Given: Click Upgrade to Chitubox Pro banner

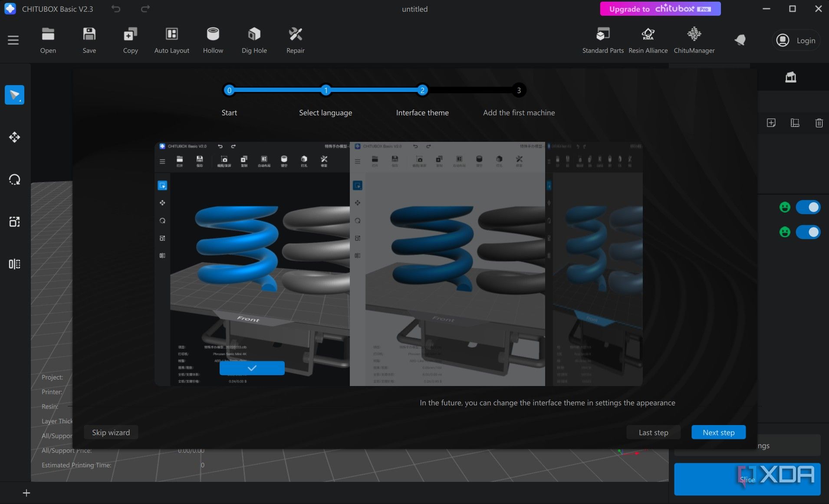Looking at the screenshot, I should click(x=660, y=9).
